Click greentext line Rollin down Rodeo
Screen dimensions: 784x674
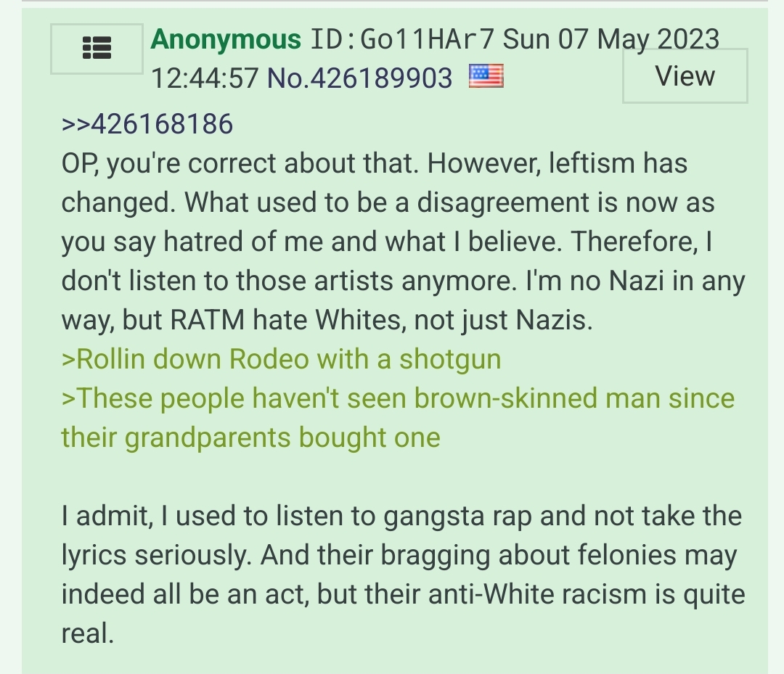tap(281, 359)
